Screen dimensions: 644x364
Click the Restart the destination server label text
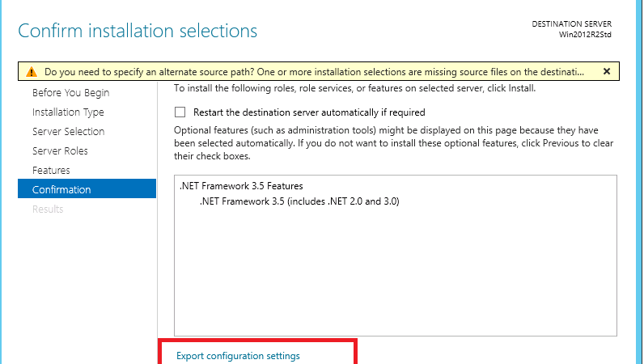[x=309, y=112]
